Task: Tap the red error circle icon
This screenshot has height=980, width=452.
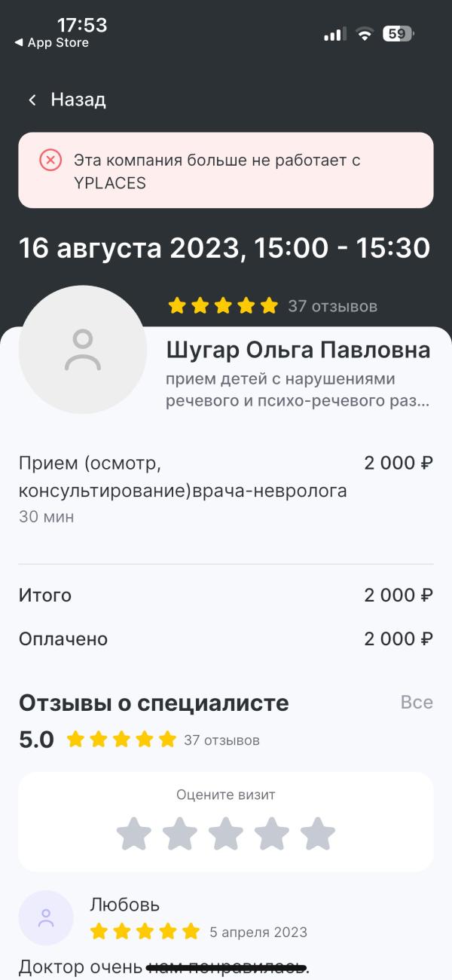Action: pyautogui.click(x=50, y=160)
